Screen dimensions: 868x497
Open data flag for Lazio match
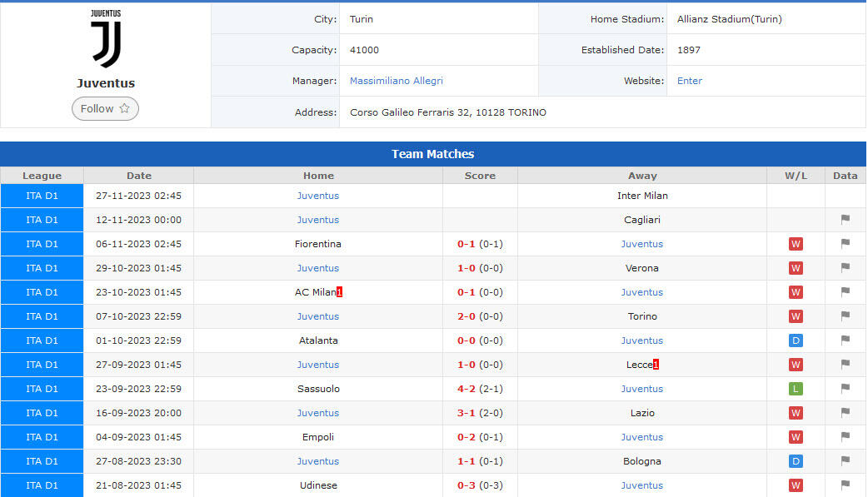(x=845, y=413)
